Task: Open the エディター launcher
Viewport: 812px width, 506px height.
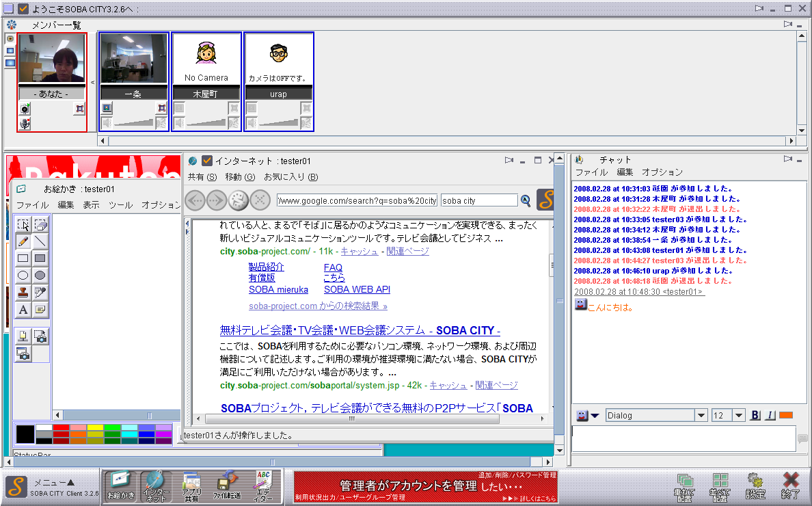Action: (263, 485)
